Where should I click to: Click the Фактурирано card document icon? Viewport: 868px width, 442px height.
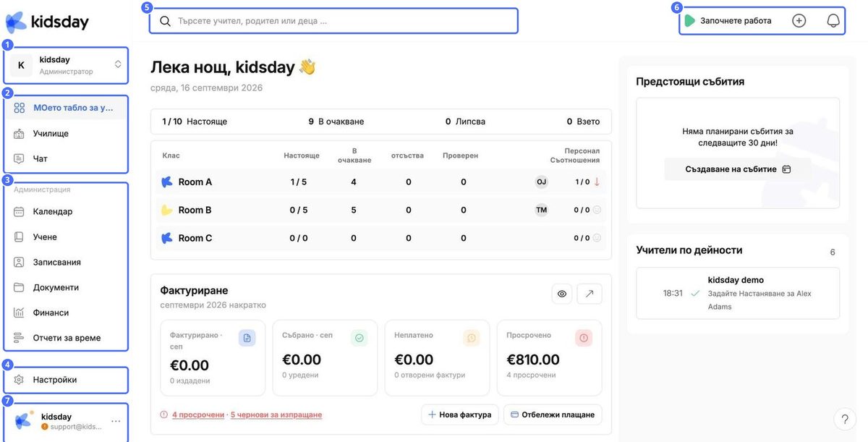tap(247, 338)
